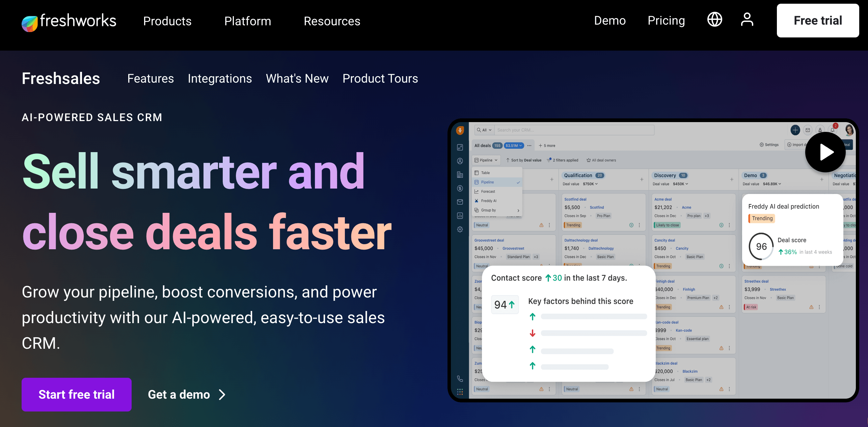Click the CRM search field
Screen dimensions: 868x427
[x=574, y=130]
